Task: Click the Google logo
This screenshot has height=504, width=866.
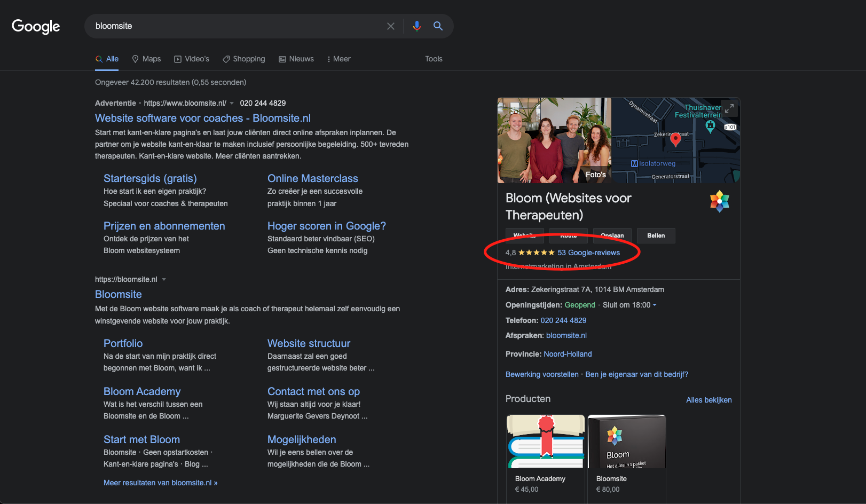Action: coord(36,26)
